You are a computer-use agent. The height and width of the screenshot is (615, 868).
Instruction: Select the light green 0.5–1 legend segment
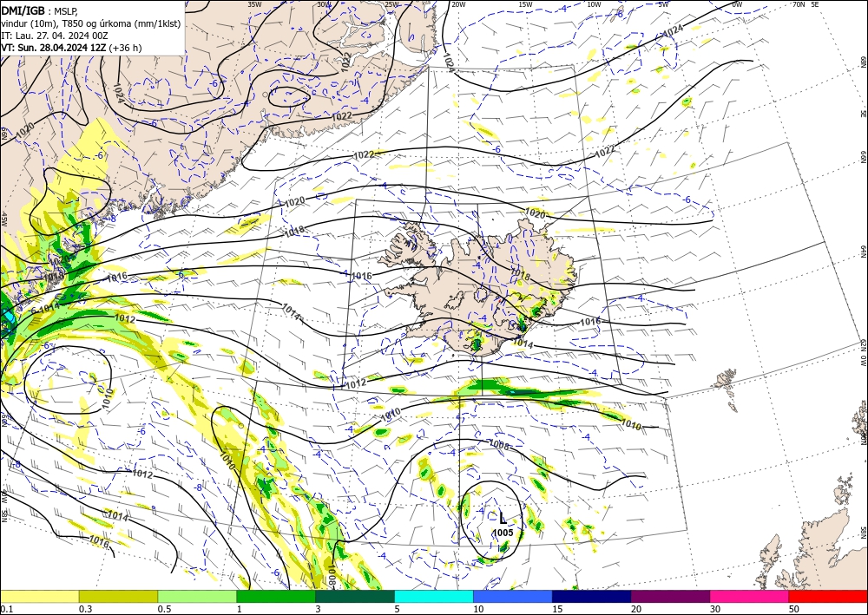point(197,596)
